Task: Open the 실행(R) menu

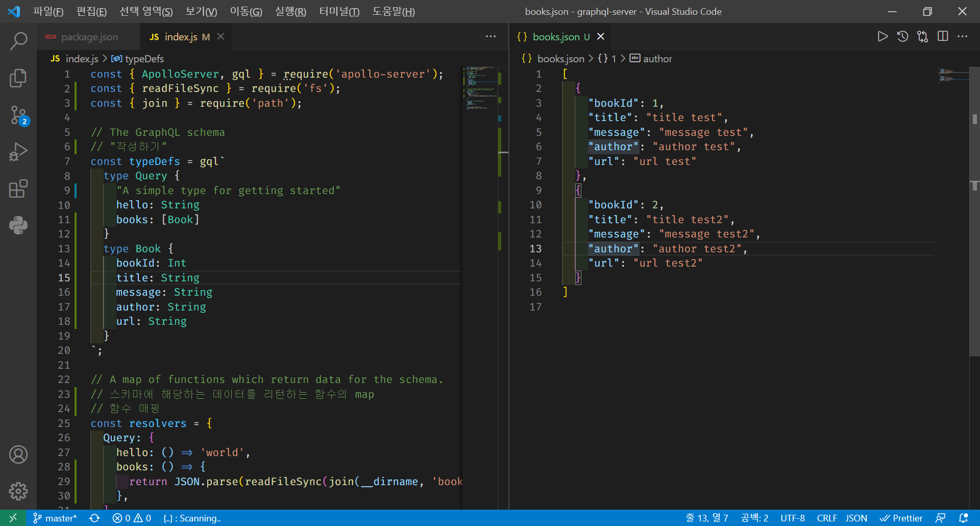Action: tap(290, 11)
